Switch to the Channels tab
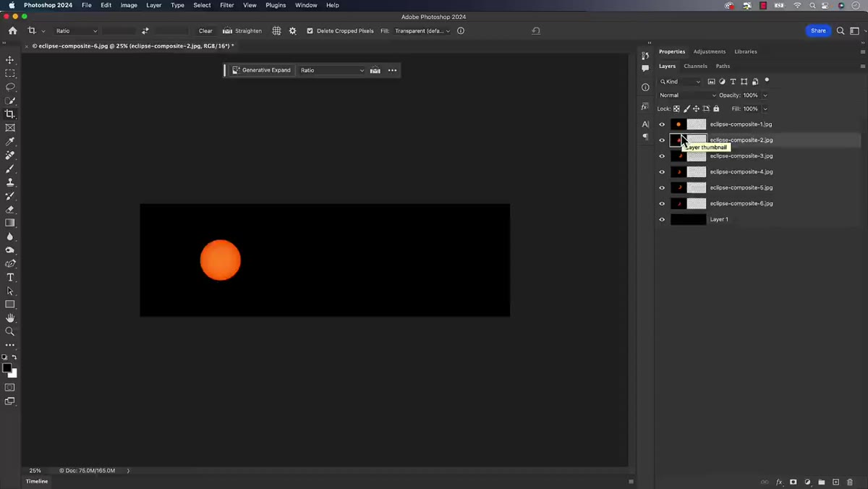This screenshot has height=489, width=868. click(695, 66)
